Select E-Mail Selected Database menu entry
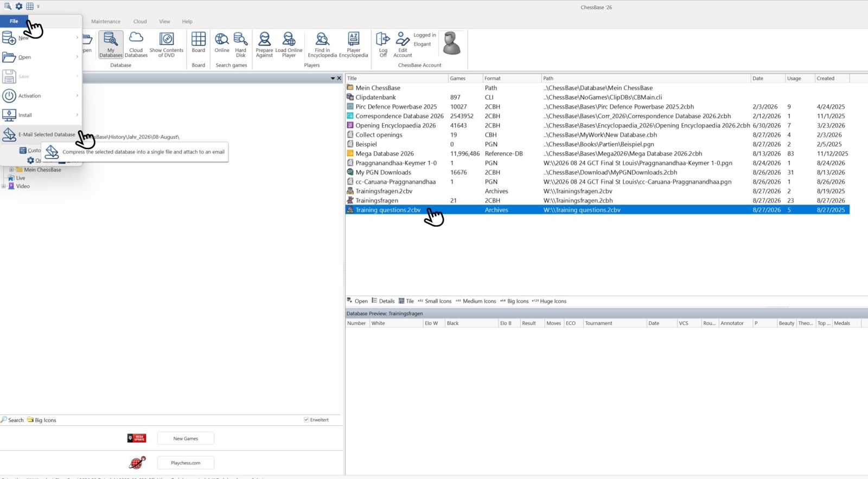This screenshot has width=868, height=479. click(x=41, y=135)
